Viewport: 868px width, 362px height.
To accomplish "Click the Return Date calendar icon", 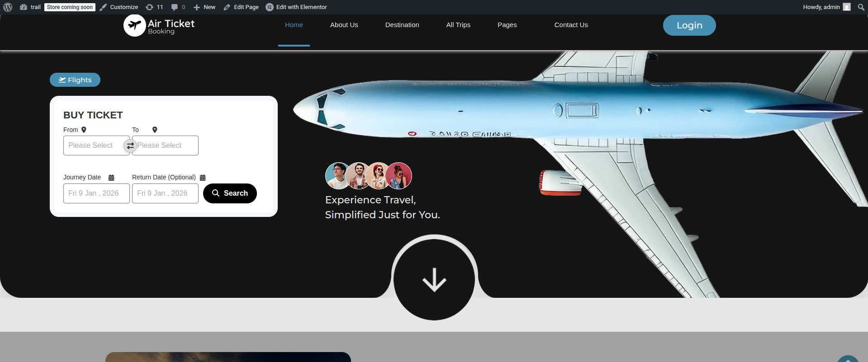I will (203, 178).
